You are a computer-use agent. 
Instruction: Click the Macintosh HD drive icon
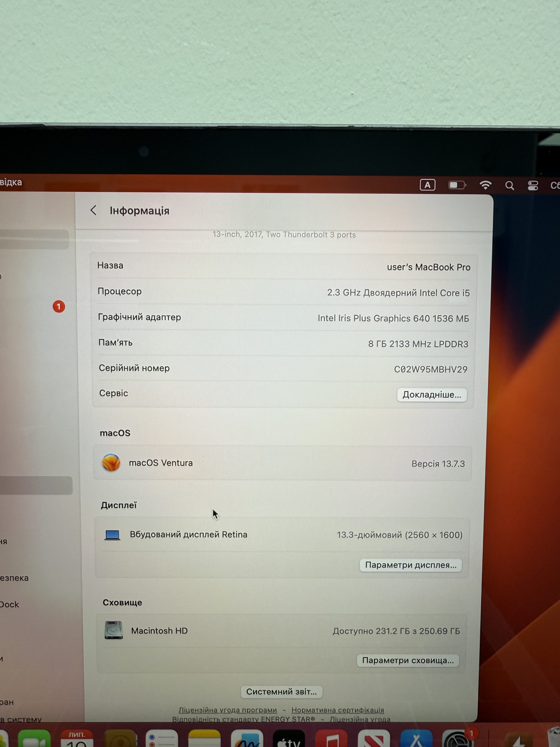[113, 630]
